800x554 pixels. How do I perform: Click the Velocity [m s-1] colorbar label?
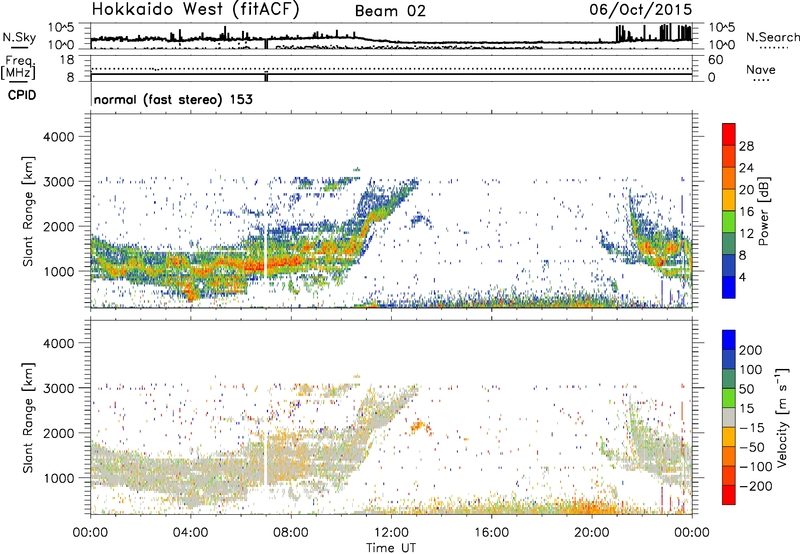click(782, 417)
